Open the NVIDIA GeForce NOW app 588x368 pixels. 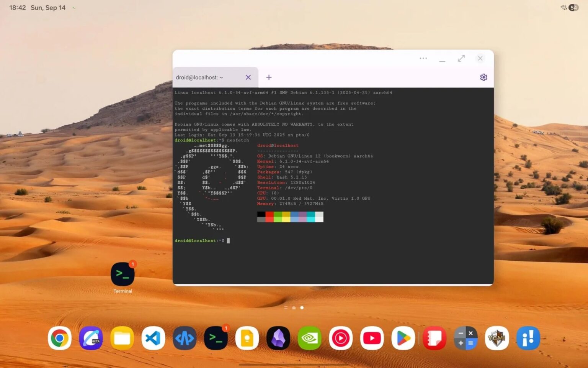[x=309, y=338]
